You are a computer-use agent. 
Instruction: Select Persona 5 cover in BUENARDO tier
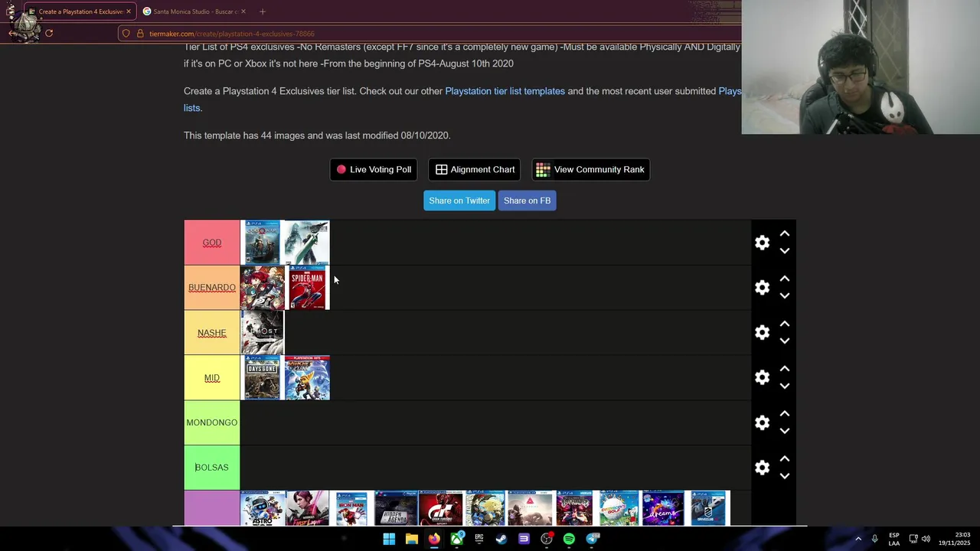click(x=262, y=288)
